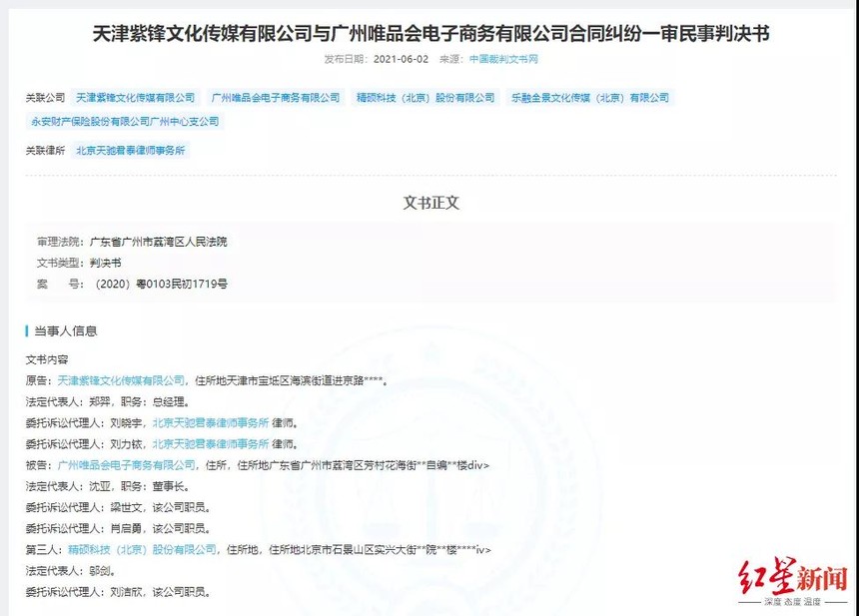Image resolution: width=859 pixels, height=616 pixels.
Task: Select line 委托诉讼代理人：梁世文
Action: [118, 507]
